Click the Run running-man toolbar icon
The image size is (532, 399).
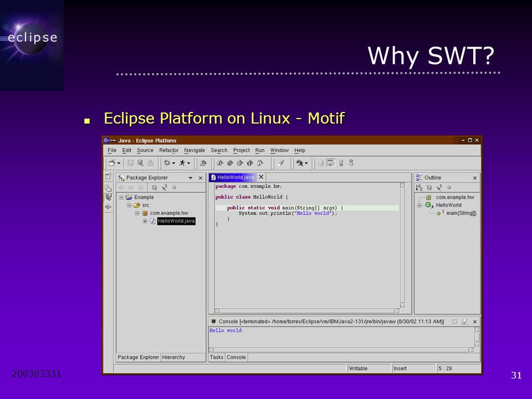(182, 163)
